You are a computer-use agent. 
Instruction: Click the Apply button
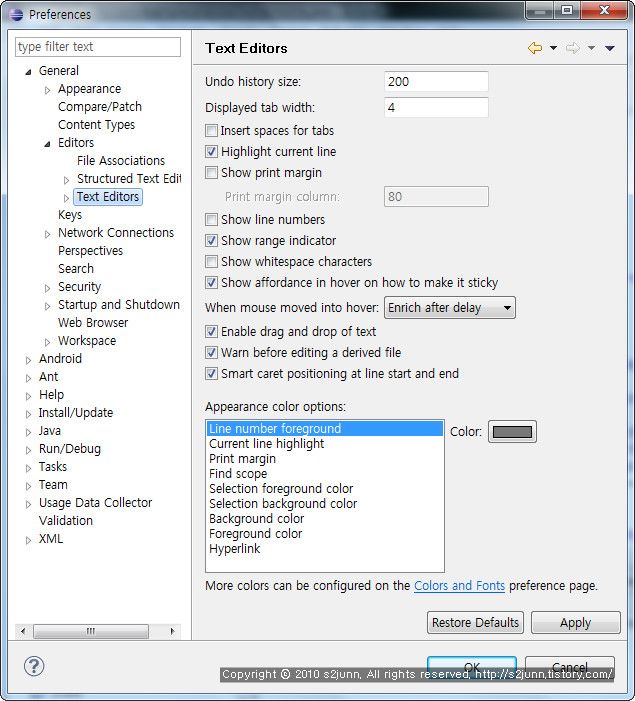pos(576,622)
